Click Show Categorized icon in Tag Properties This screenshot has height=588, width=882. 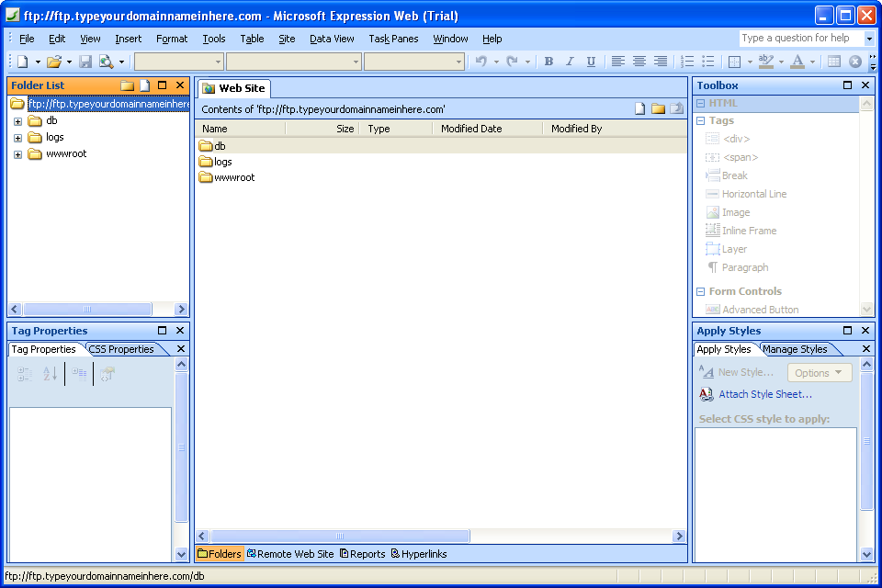[24, 374]
